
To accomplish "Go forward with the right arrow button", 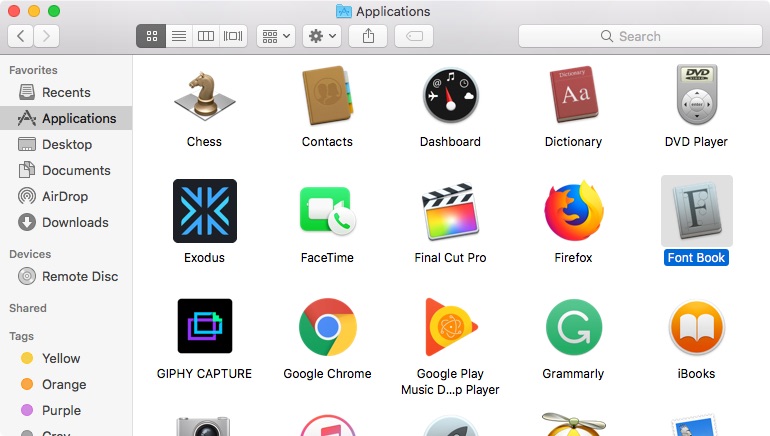I will click(x=47, y=36).
